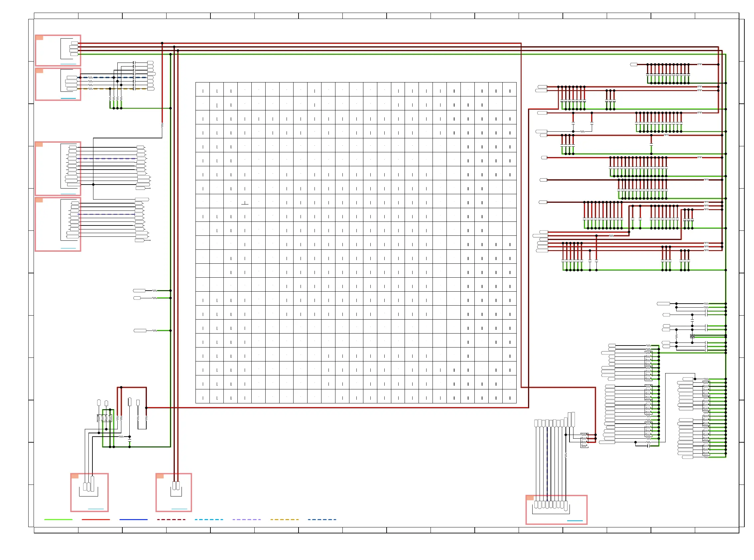Click the solid green line legend swatch
Screen dimensions: 754x560
click(58, 519)
